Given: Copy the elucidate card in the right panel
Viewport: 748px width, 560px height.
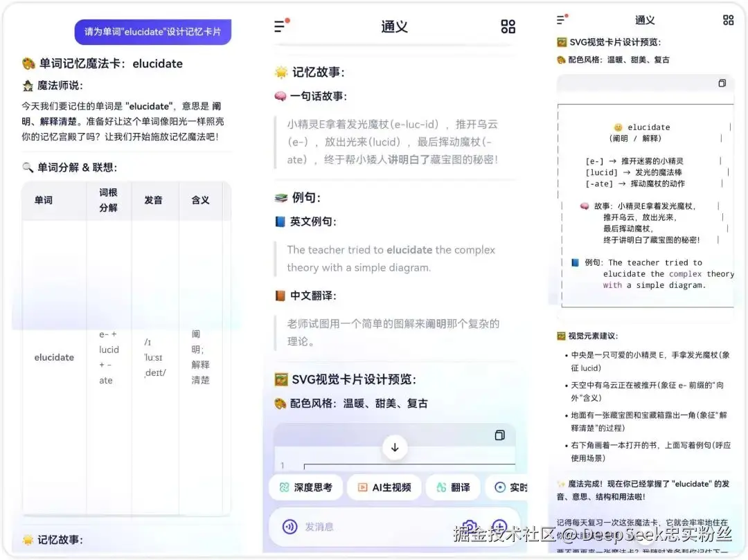Looking at the screenshot, I should point(722,82).
